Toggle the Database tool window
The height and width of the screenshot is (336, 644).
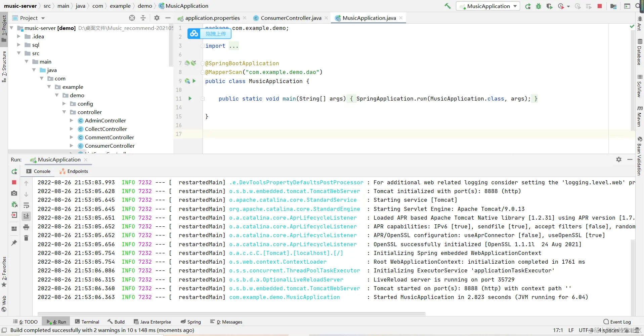(x=639, y=52)
